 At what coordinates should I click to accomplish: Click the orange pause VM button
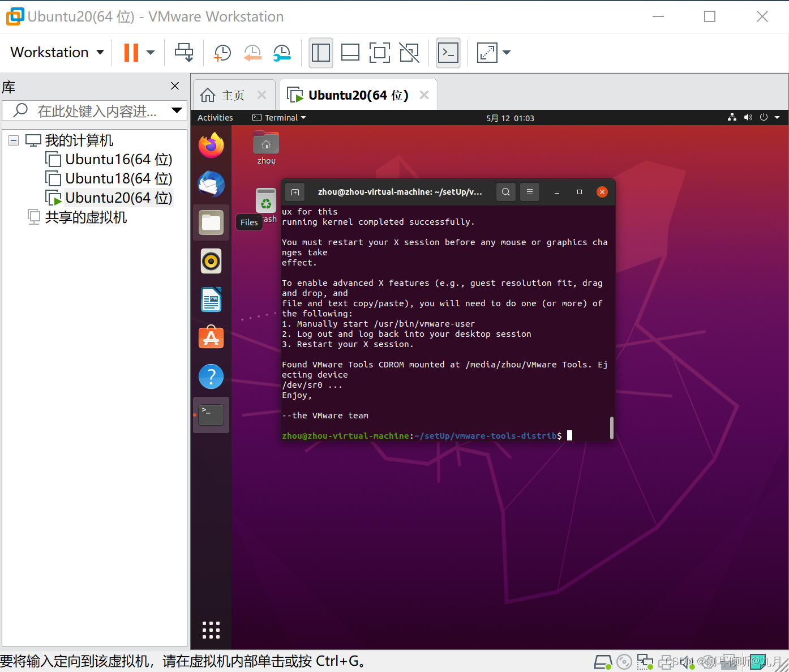131,53
